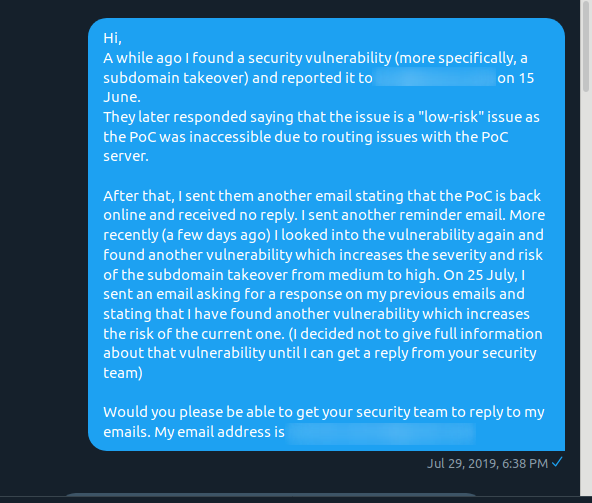Screen dimensions: 592x503
Task: Select the line starting "After that, I sent them"
Action: point(322,196)
